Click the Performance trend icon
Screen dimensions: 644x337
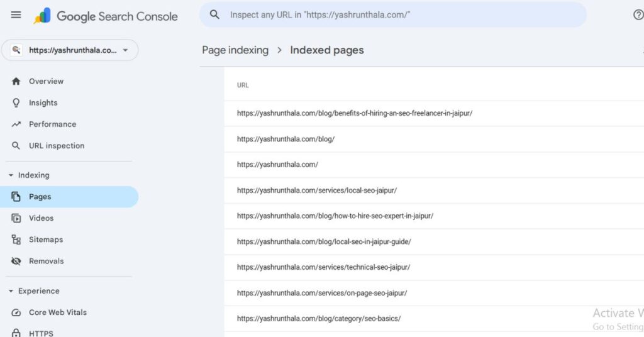pos(16,124)
